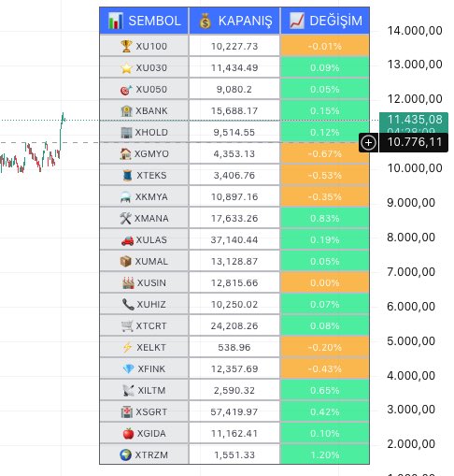Click the trophy icon beside XU100
Image resolution: width=454 pixels, height=476 pixels.
[126, 46]
